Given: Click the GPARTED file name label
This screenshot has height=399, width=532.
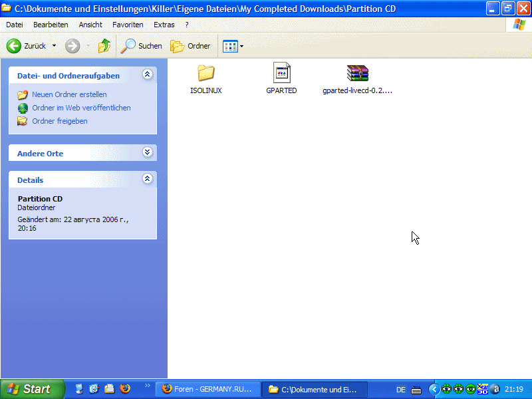Looking at the screenshot, I should coord(281,90).
